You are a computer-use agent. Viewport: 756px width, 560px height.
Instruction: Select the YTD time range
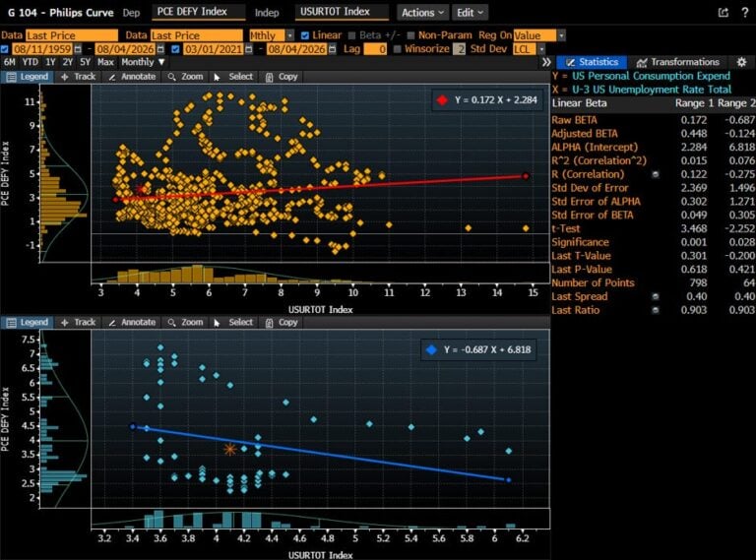click(x=30, y=62)
